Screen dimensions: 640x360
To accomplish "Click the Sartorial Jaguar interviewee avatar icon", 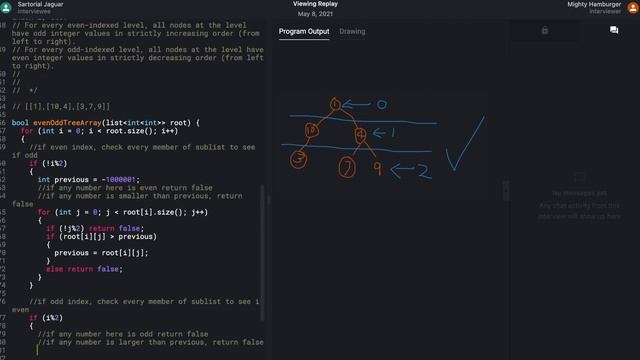I will click(x=6, y=7).
